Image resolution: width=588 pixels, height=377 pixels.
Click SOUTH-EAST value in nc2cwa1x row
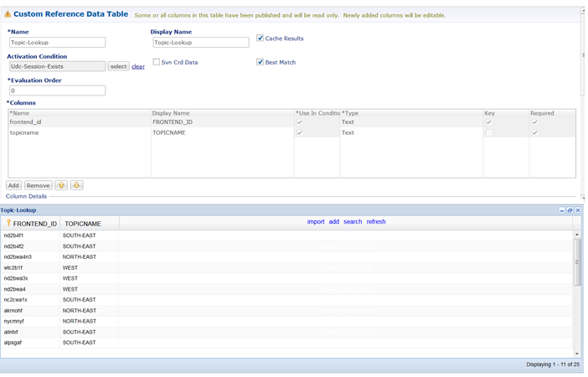(79, 300)
